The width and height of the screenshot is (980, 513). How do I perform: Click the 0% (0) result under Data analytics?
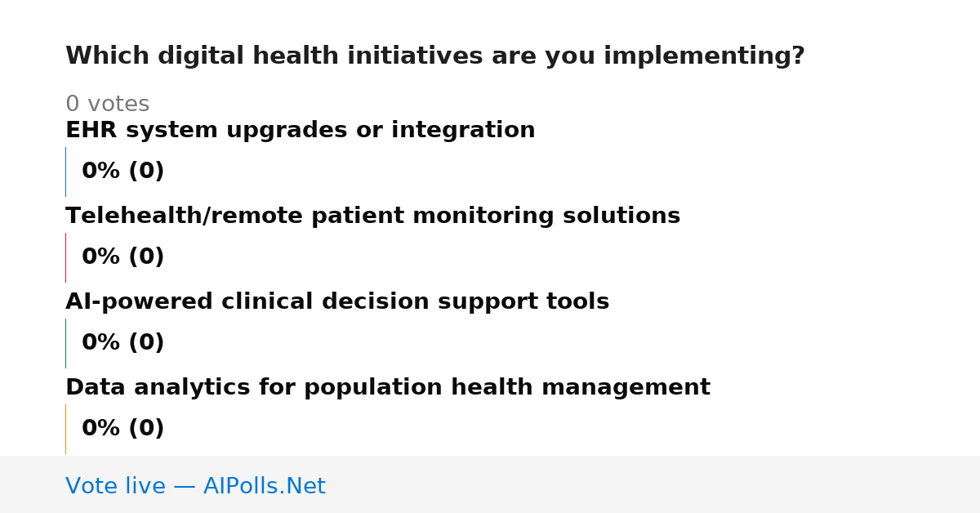coord(123,429)
